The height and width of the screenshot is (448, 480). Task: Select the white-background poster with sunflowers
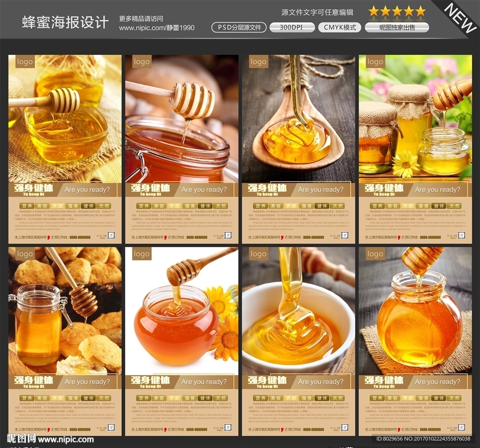[182, 342]
